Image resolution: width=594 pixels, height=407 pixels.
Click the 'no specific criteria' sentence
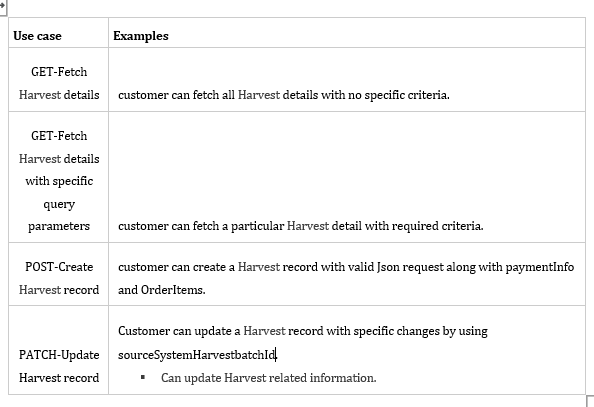point(284,95)
